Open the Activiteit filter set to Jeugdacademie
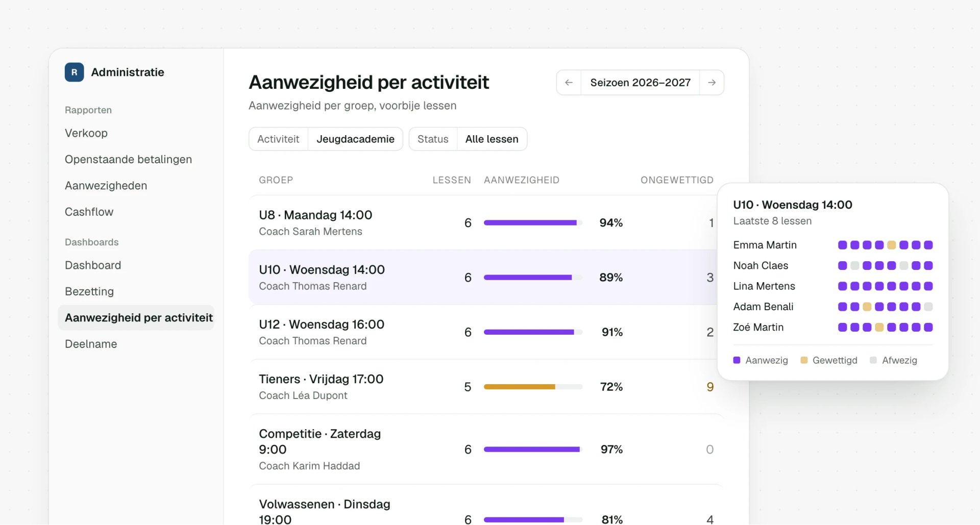980x525 pixels. pyautogui.click(x=326, y=139)
